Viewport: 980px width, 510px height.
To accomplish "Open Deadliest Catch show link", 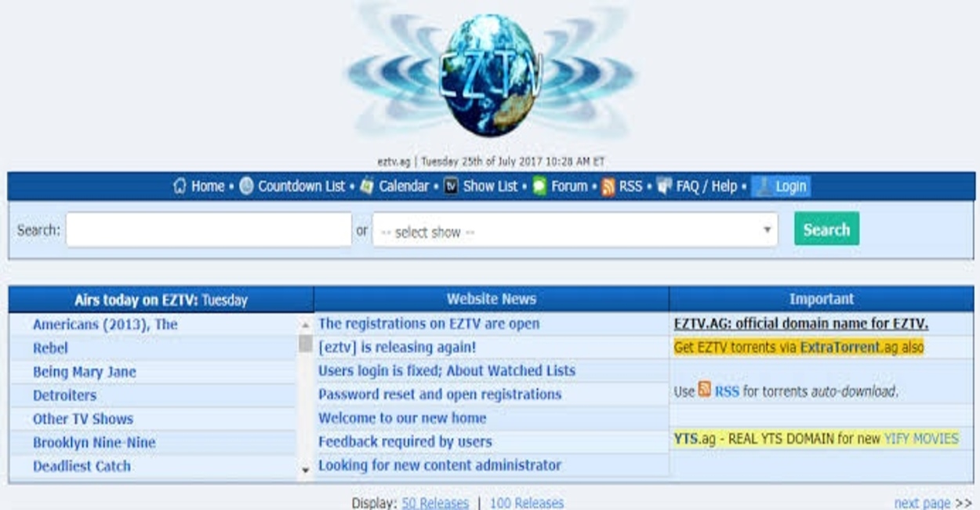I will click(82, 465).
